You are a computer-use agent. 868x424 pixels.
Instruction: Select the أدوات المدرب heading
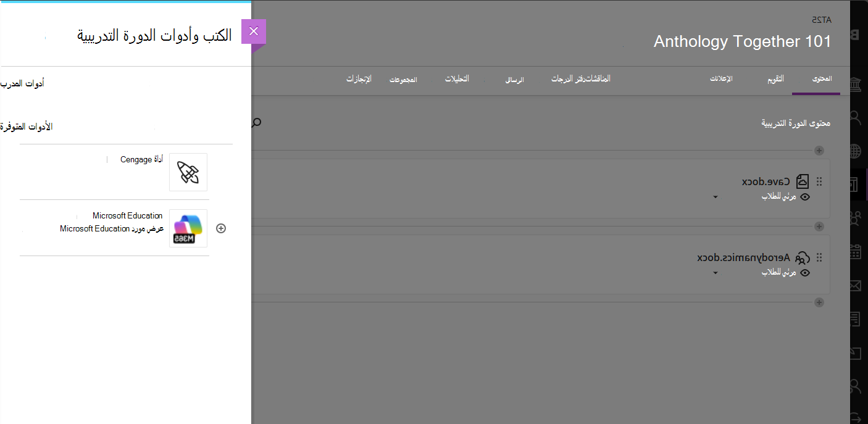(22, 83)
